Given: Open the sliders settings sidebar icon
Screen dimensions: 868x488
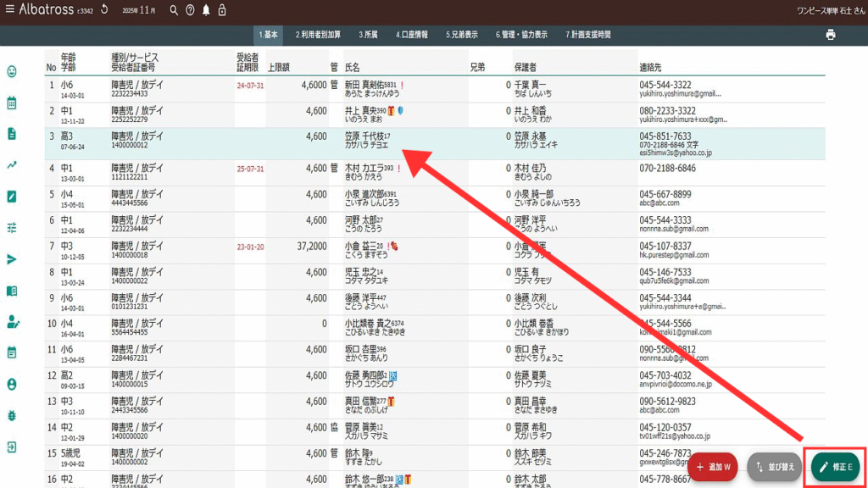Looking at the screenshot, I should click(12, 228).
